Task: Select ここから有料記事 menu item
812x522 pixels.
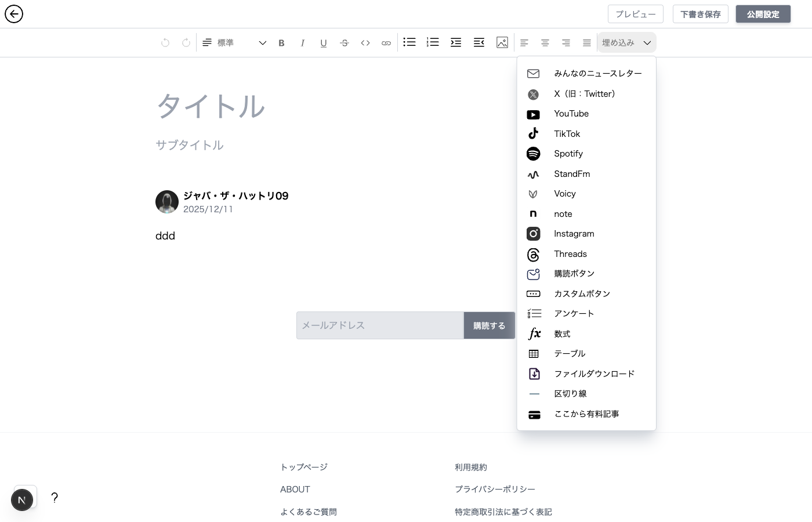Action: click(586, 414)
